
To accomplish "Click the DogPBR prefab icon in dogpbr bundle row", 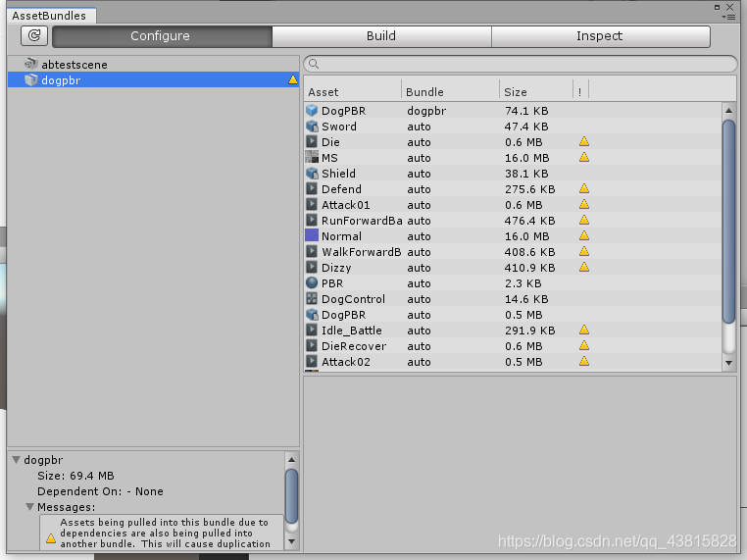I will (312, 111).
